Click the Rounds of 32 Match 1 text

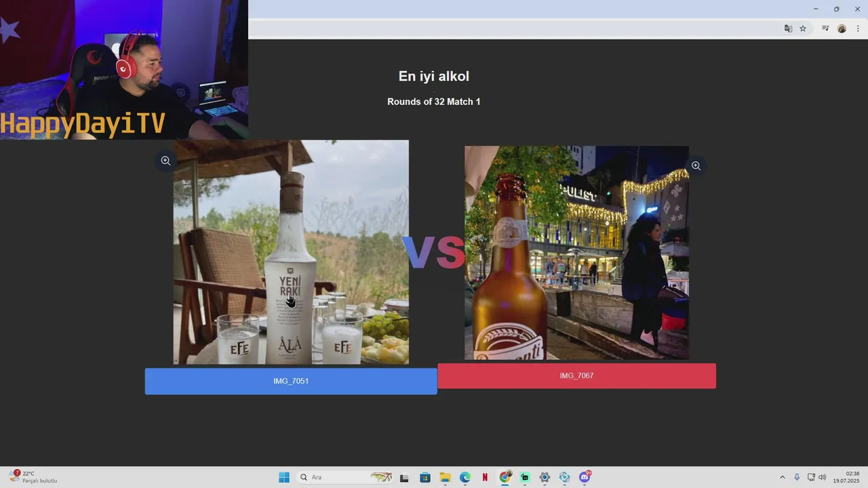(x=434, y=102)
